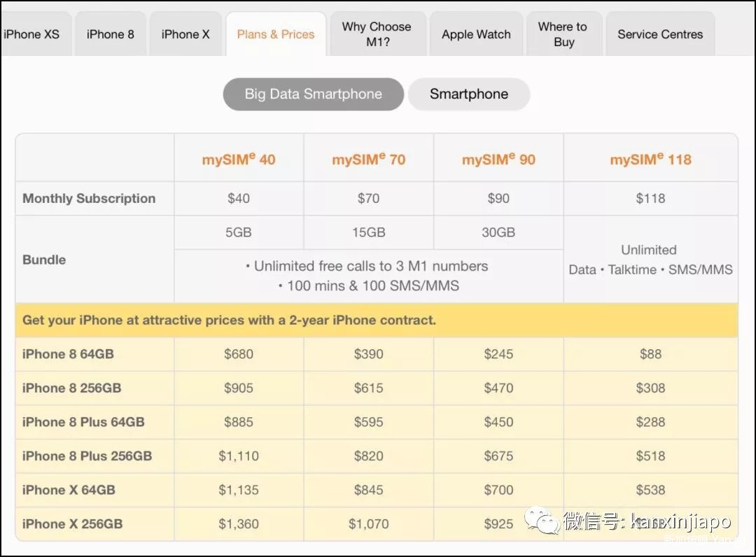
Task: Click the iPhone 8 64GB row label
Action: pos(68,354)
